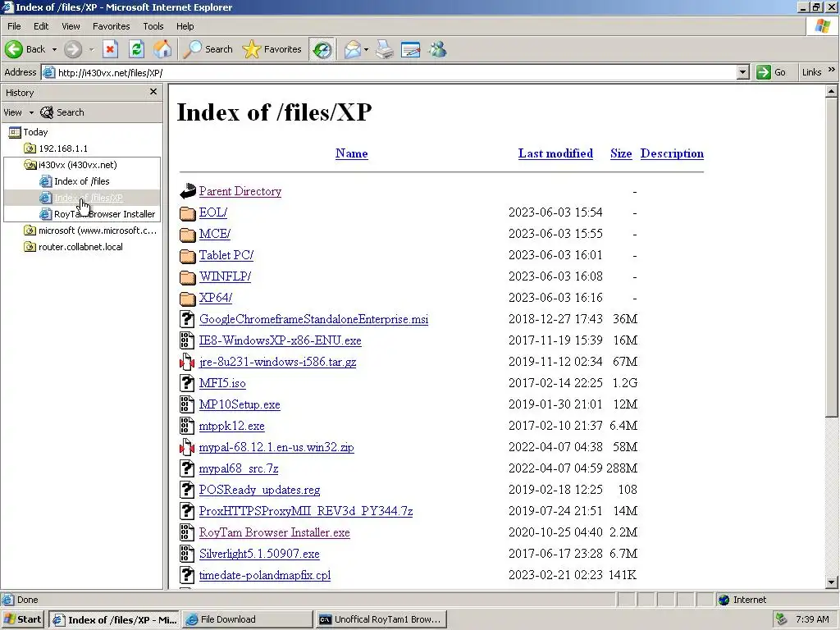Stop page loading with red X icon
Screen dimensions: 840x630
click(110, 49)
